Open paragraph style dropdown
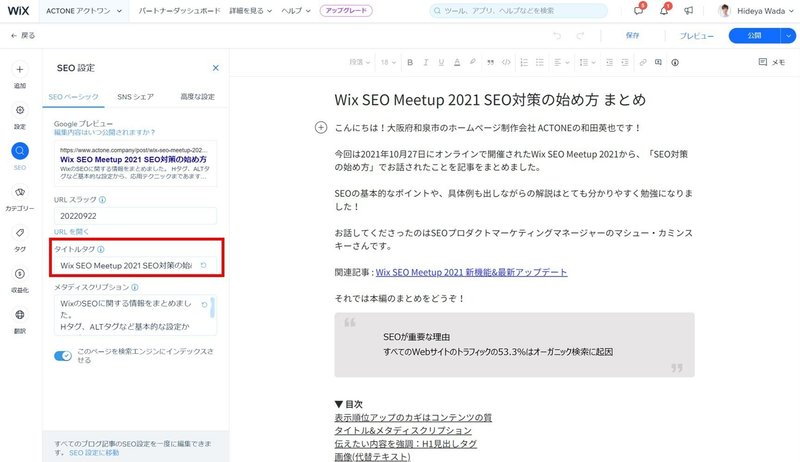Screen dimensions: 800x462 pos(359,62)
